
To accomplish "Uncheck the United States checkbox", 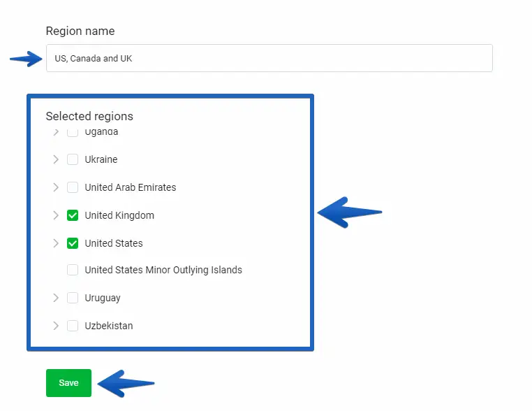I will tap(73, 243).
